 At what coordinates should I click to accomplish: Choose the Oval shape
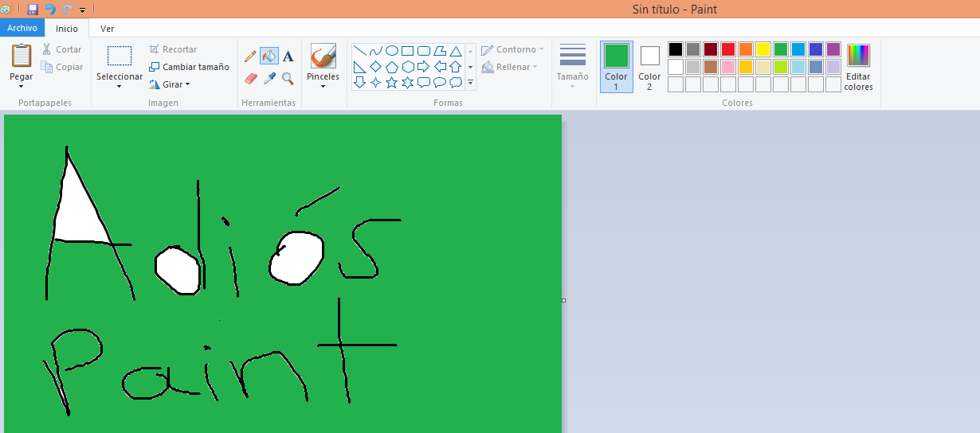pos(391,51)
